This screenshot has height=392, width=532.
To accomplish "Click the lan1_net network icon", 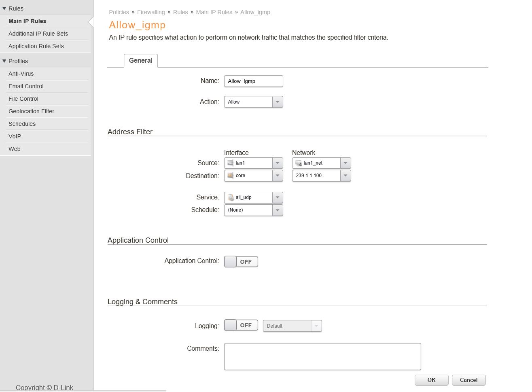I will (299, 163).
